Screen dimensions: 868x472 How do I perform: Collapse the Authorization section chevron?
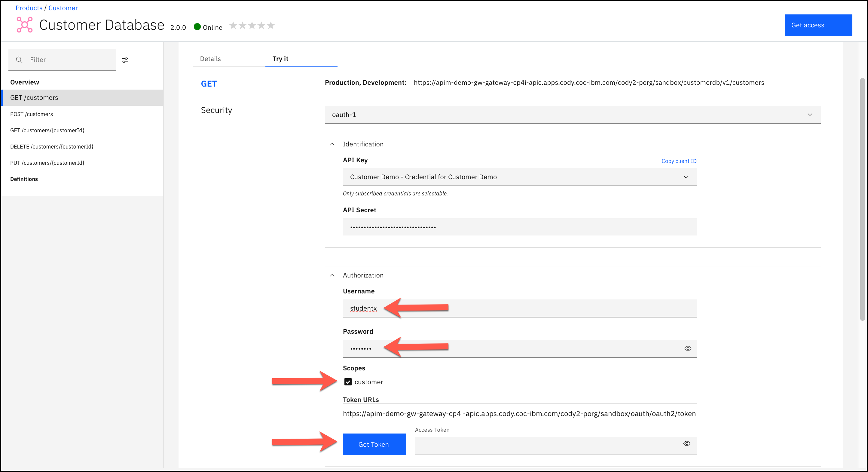click(x=332, y=275)
